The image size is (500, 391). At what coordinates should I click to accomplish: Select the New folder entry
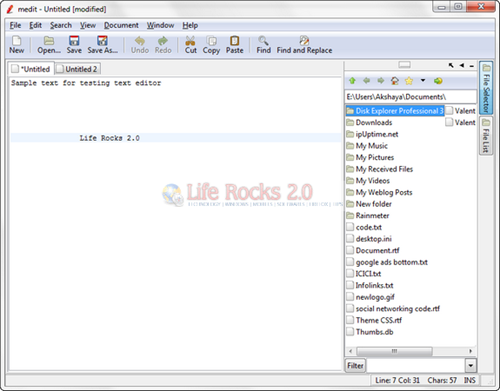coord(369,204)
